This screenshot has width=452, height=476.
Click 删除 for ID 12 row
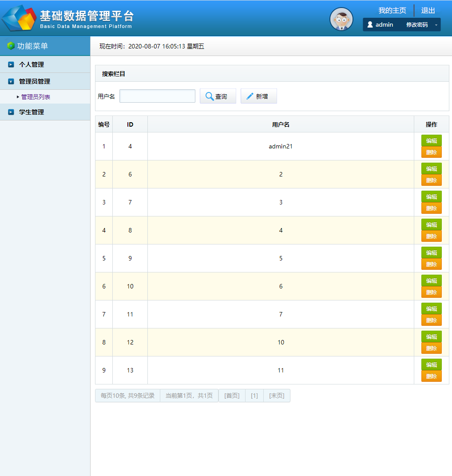[432, 348]
